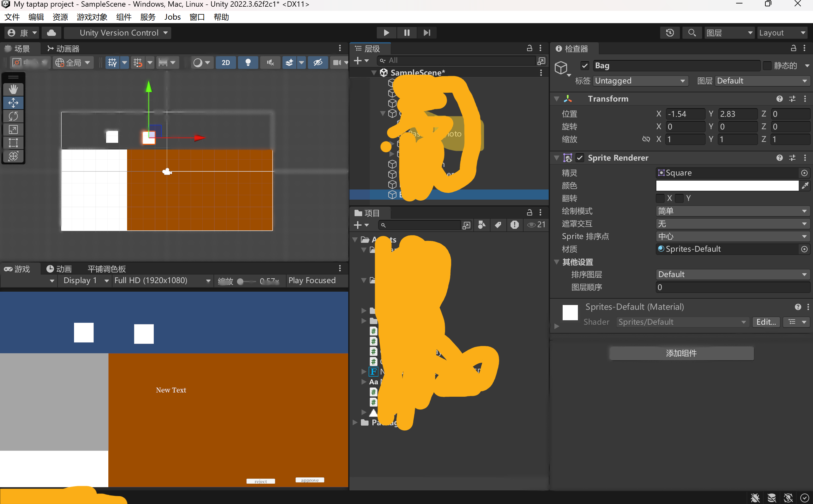Image resolution: width=813 pixels, height=504 pixels.
Task: Uncheck the Bag object active checkbox
Action: tap(585, 66)
